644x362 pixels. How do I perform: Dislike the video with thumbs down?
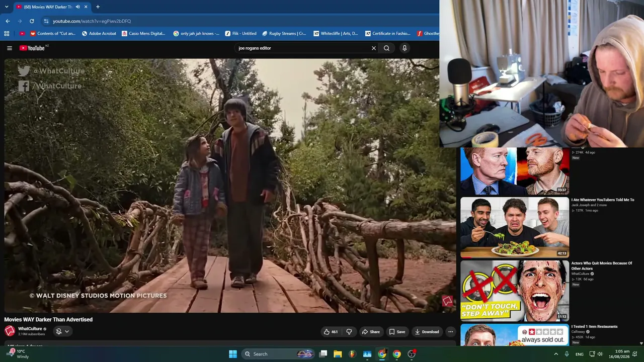[349, 332]
